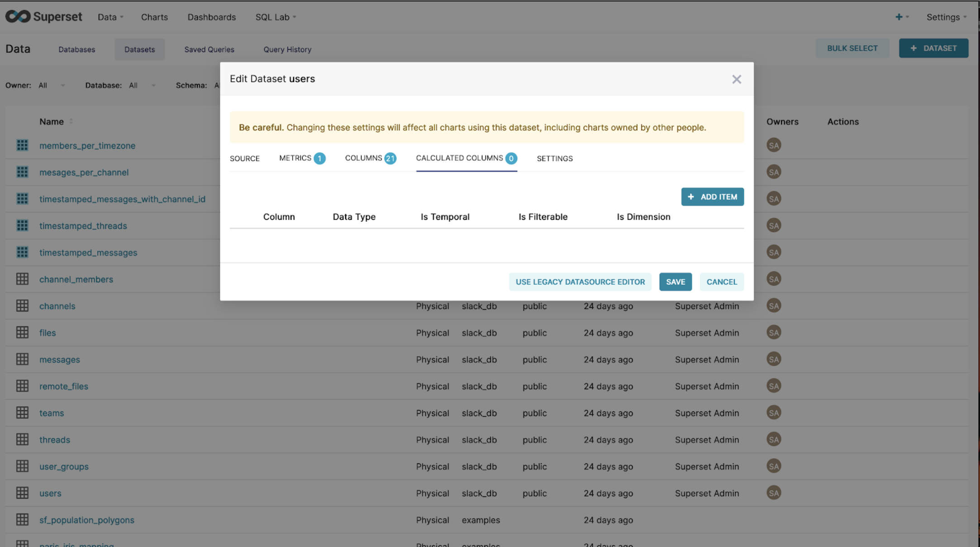
Task: Click Use Legacy Datasource Editor button
Action: [x=580, y=282]
